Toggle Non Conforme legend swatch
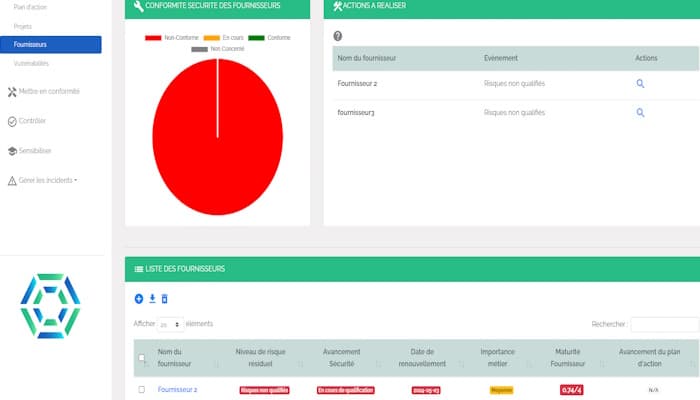700x400 pixels. (x=153, y=38)
